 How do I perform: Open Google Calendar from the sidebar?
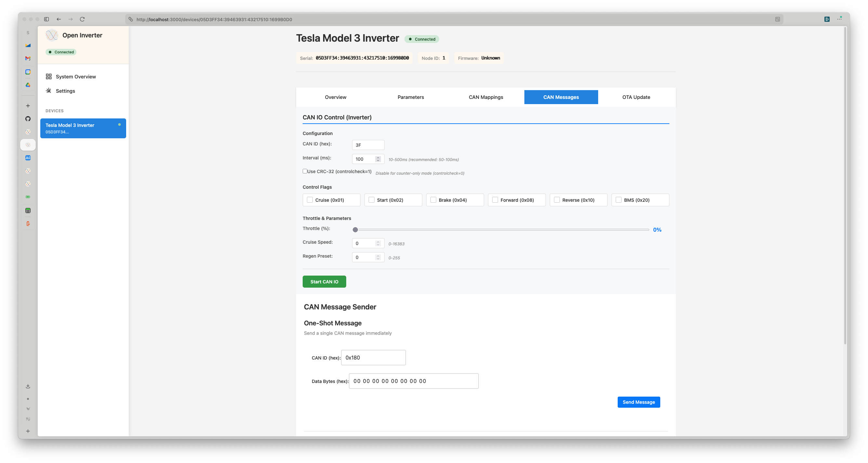28,72
